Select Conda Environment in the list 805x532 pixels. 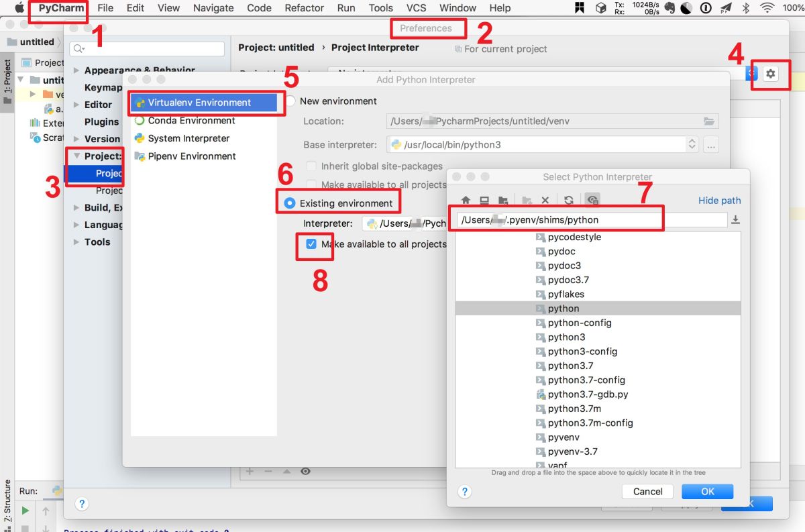coord(204,121)
